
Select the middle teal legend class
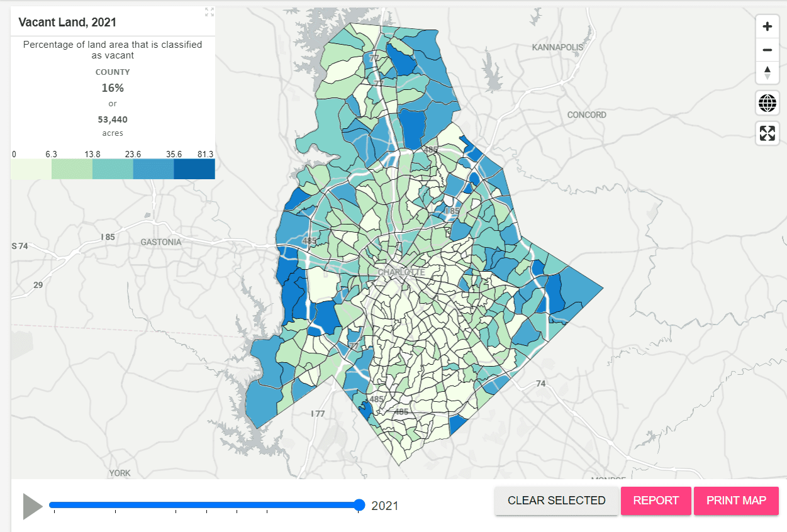pyautogui.click(x=112, y=169)
